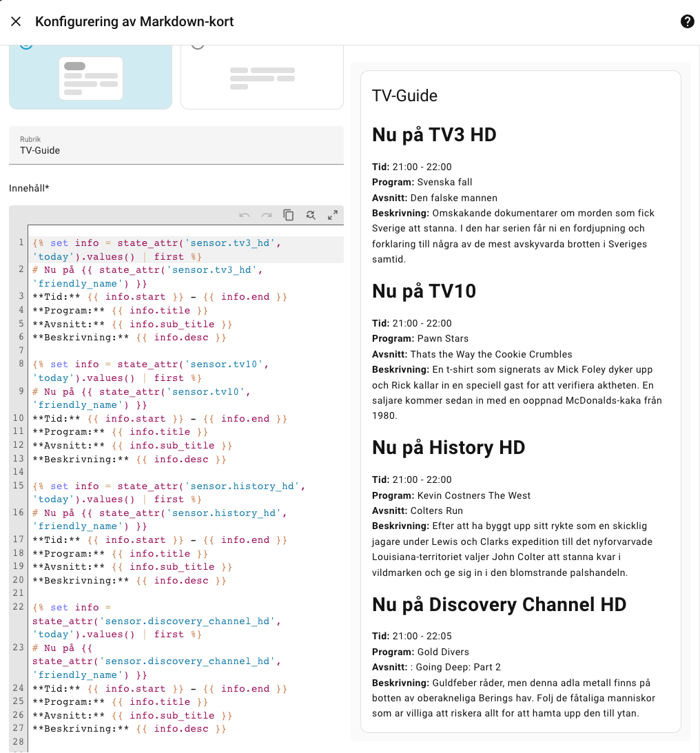Click the Discovery description starting 'Guldfeber råder'
This screenshot has width=700, height=753.
[514, 698]
